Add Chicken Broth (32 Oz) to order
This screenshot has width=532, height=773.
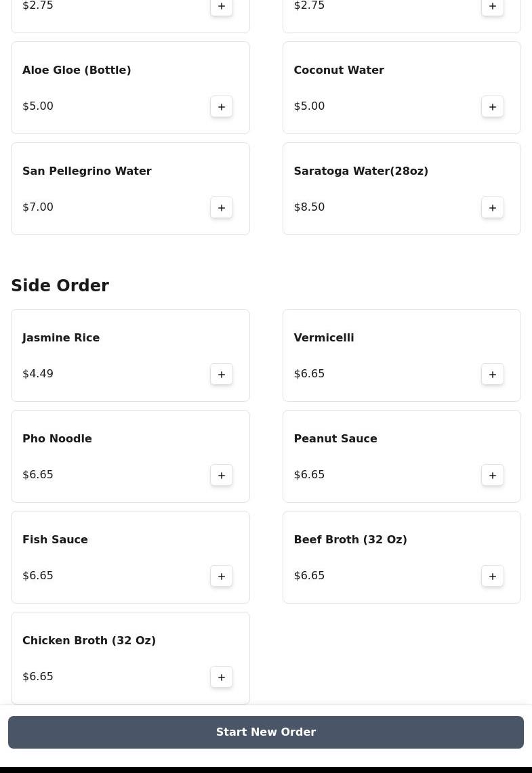click(222, 677)
